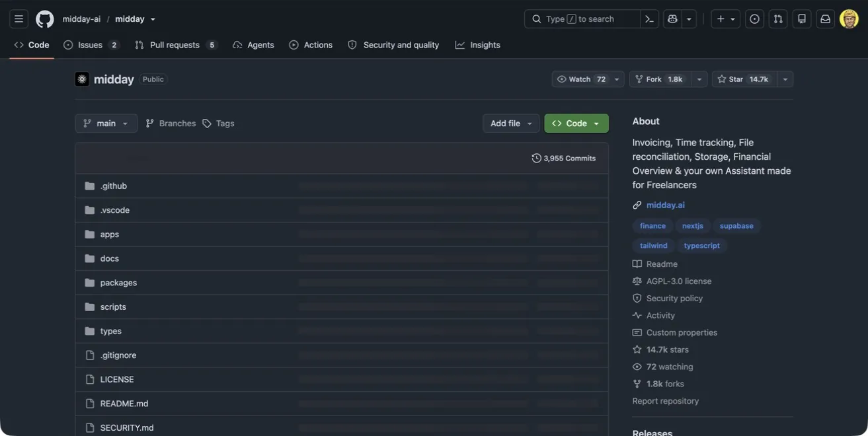Open the hamburger navigation menu
The height and width of the screenshot is (436, 868).
pyautogui.click(x=19, y=19)
